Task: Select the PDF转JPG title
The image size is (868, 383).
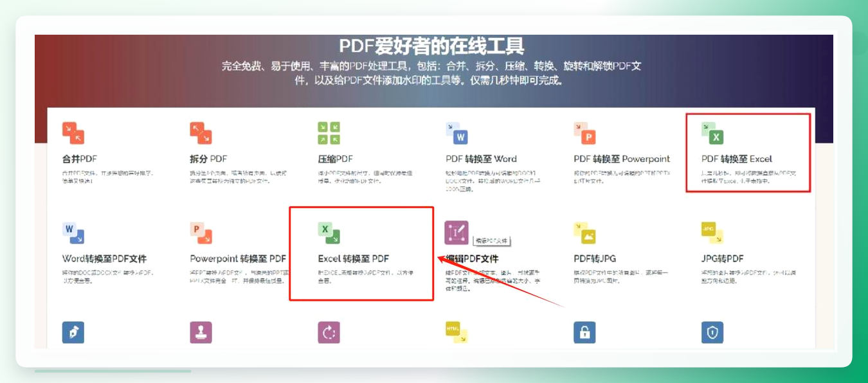Action: (x=595, y=259)
